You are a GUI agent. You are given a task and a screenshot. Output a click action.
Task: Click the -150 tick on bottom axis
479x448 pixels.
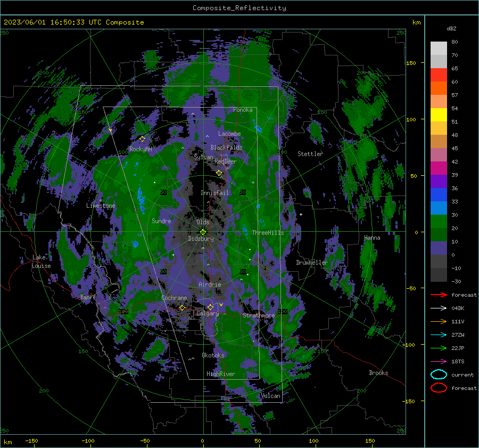[32, 441]
